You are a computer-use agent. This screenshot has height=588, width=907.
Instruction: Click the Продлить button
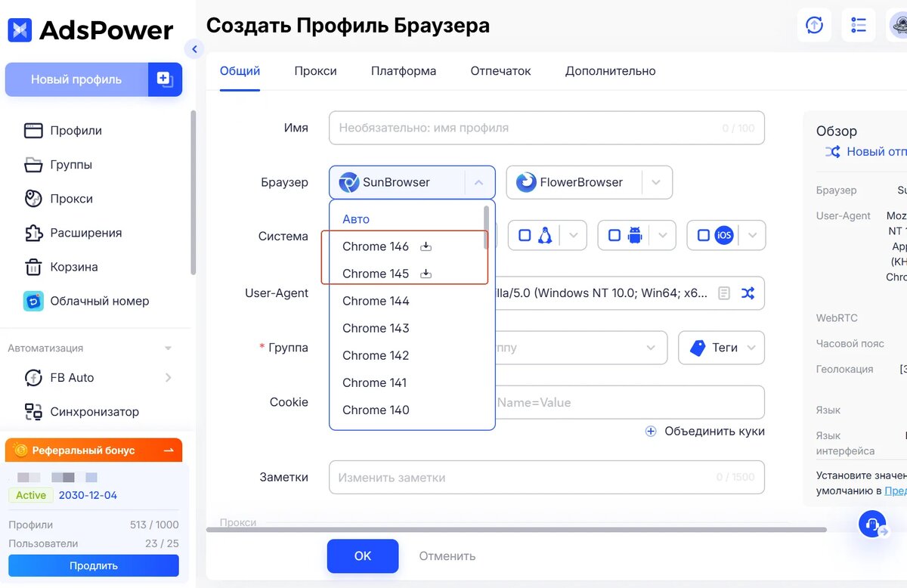tap(94, 565)
